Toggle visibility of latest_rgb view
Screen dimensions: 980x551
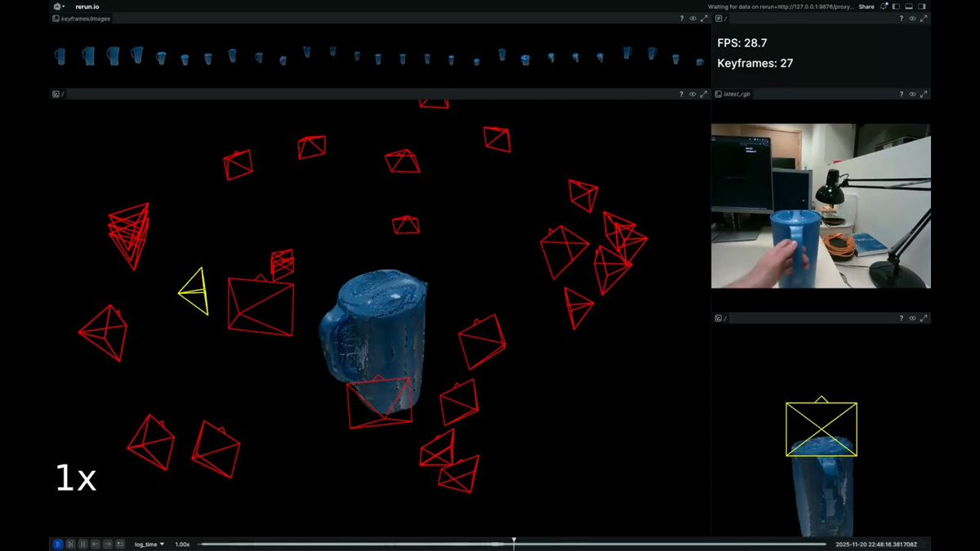pyautogui.click(x=912, y=94)
